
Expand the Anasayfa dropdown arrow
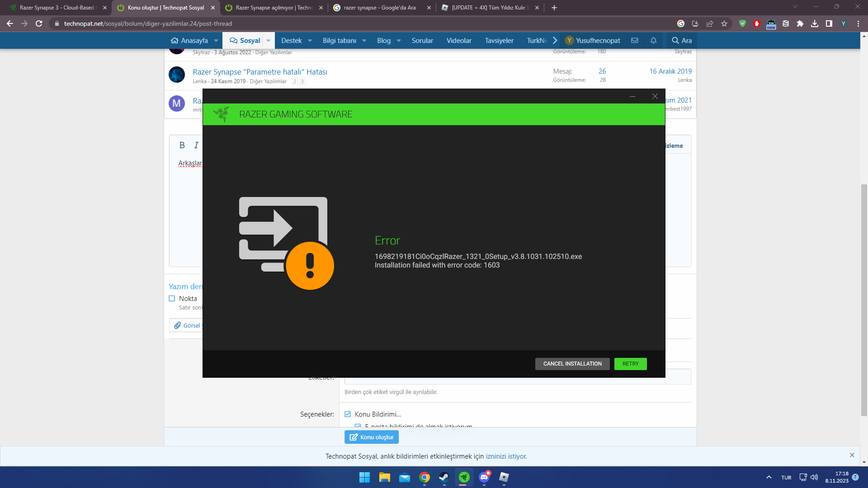216,41
